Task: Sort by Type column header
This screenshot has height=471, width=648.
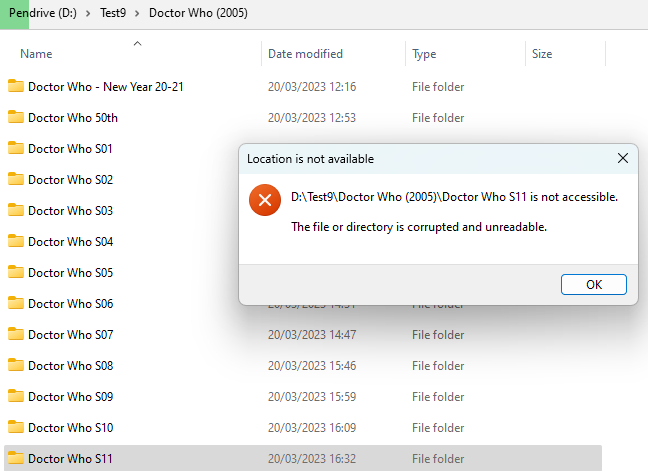Action: coord(424,54)
